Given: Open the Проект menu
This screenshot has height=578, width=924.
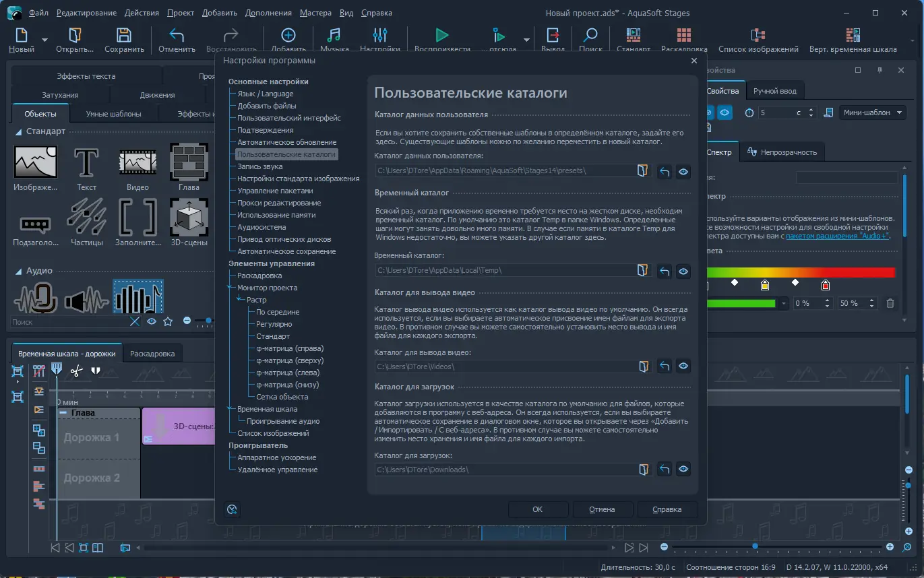Looking at the screenshot, I should [181, 13].
